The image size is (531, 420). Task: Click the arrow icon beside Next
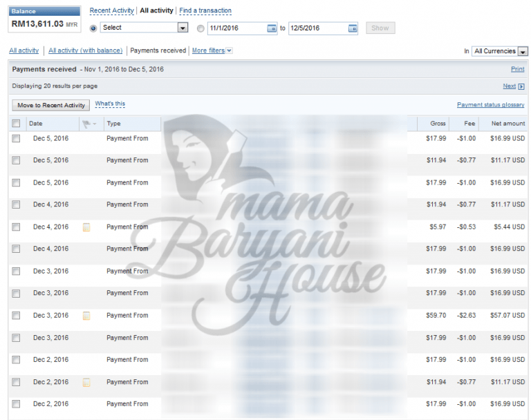[x=521, y=86]
